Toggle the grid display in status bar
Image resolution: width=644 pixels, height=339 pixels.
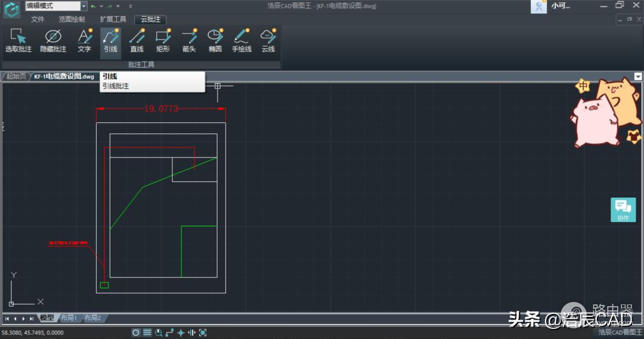click(147, 332)
